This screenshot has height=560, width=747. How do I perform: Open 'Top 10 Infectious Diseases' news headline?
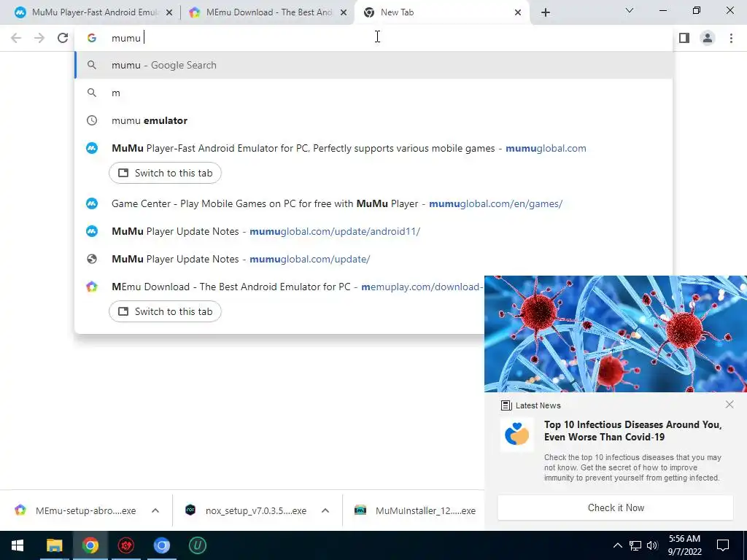click(x=632, y=430)
